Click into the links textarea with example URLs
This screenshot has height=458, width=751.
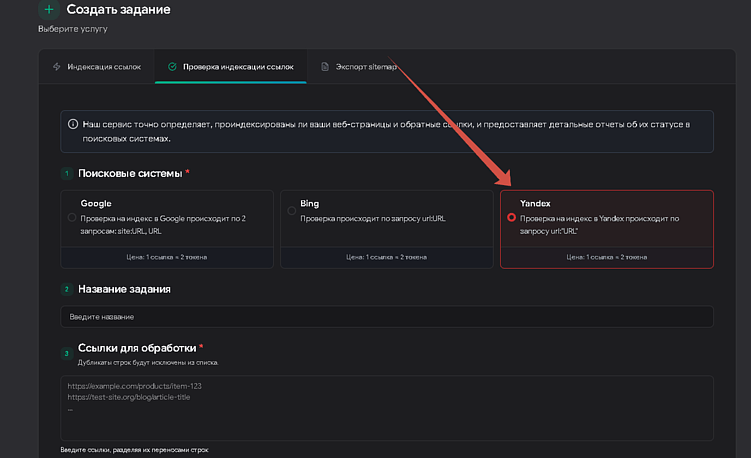(x=386, y=407)
